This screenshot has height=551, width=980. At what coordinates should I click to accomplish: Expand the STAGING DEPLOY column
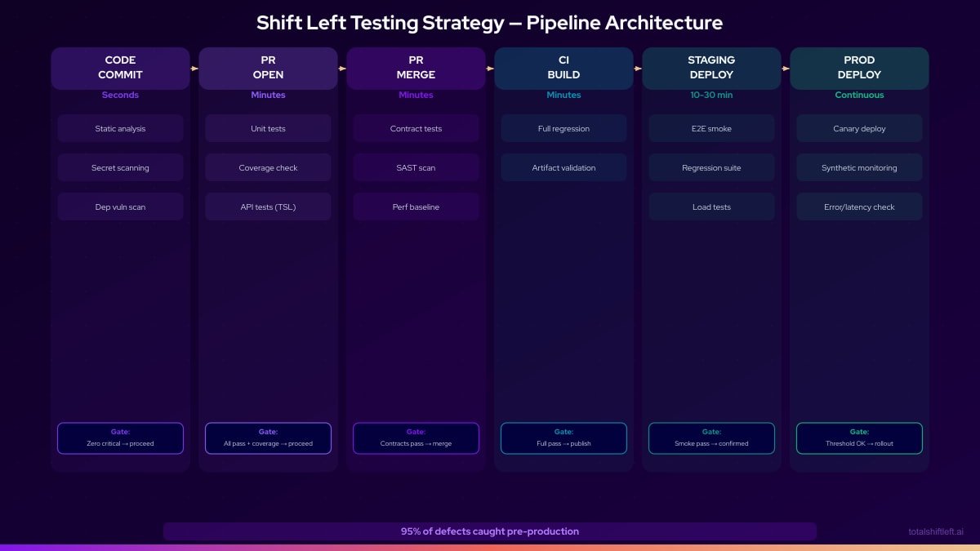click(x=711, y=68)
